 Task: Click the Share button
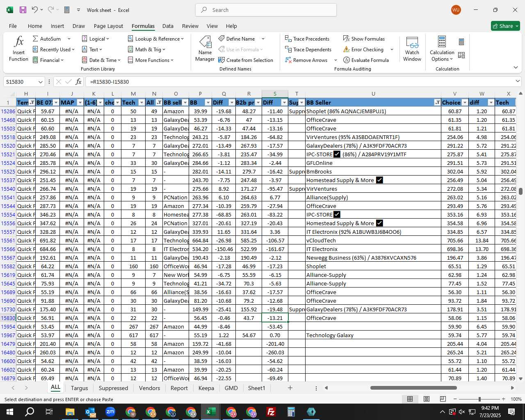pos(505,26)
